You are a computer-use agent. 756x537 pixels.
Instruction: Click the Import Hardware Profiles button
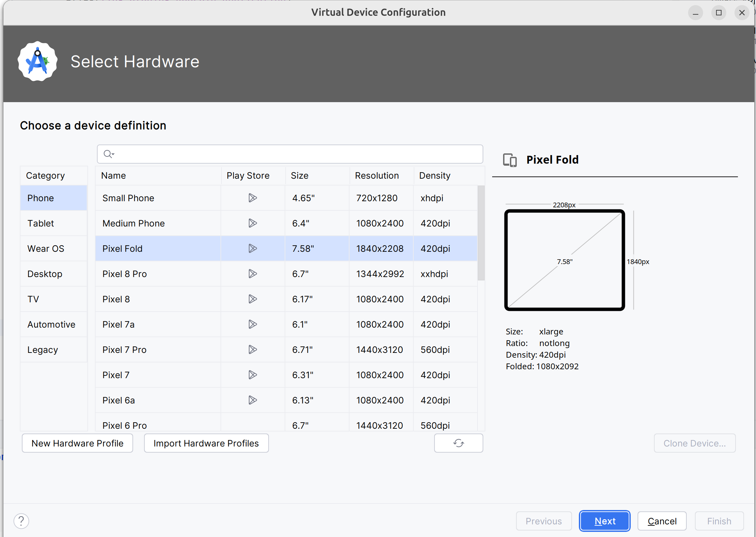(206, 443)
